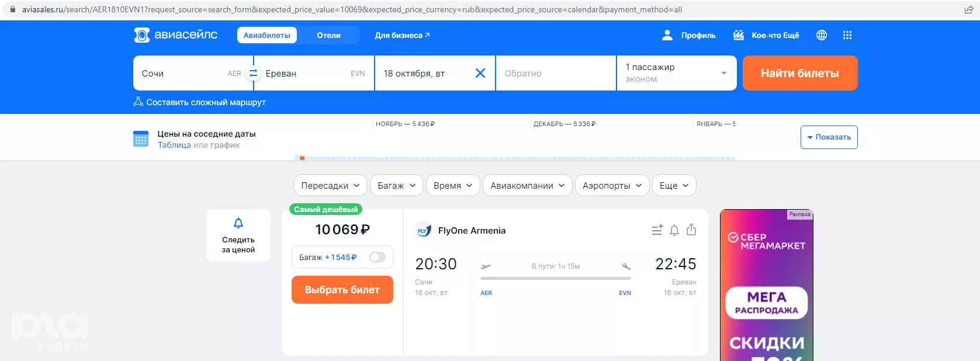Clear the 18 октября departure date

(x=480, y=73)
